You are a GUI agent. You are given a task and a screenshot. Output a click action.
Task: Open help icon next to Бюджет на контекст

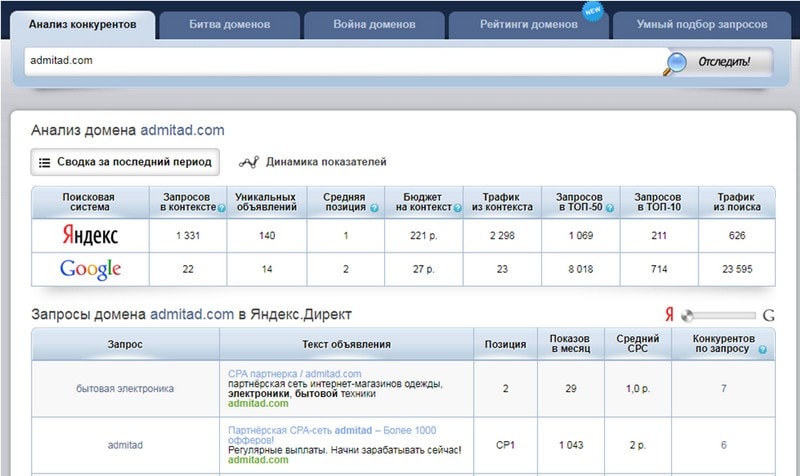(x=458, y=208)
